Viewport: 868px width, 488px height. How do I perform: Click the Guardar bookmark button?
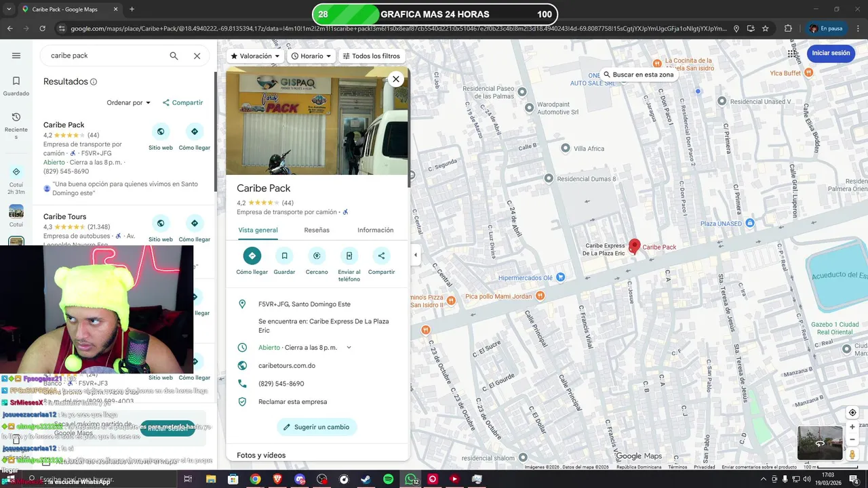284,261
